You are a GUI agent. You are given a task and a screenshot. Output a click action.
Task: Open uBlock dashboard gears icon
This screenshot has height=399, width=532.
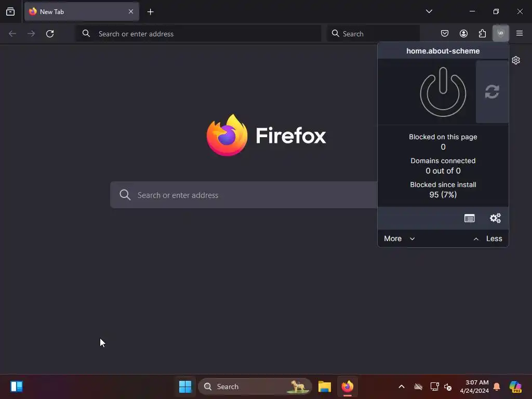[x=495, y=218]
